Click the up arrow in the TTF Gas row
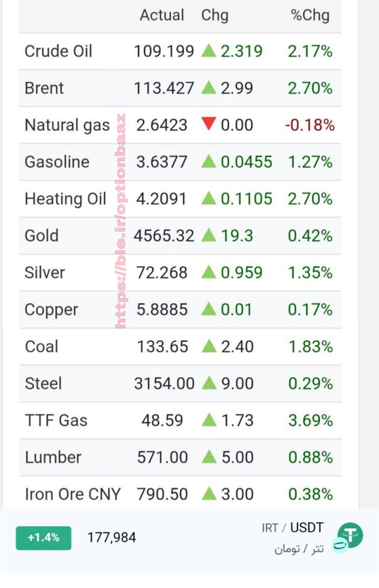Viewport: 379px width, 588px height. click(209, 420)
